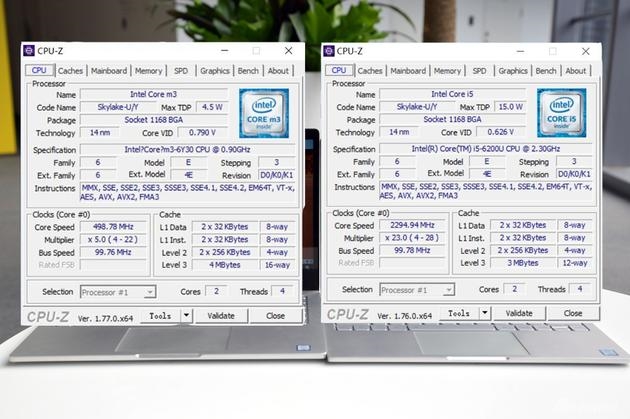Click Multiplier value x 23.0 ( 4 - 28 )
630x419 pixels.
tap(412, 238)
